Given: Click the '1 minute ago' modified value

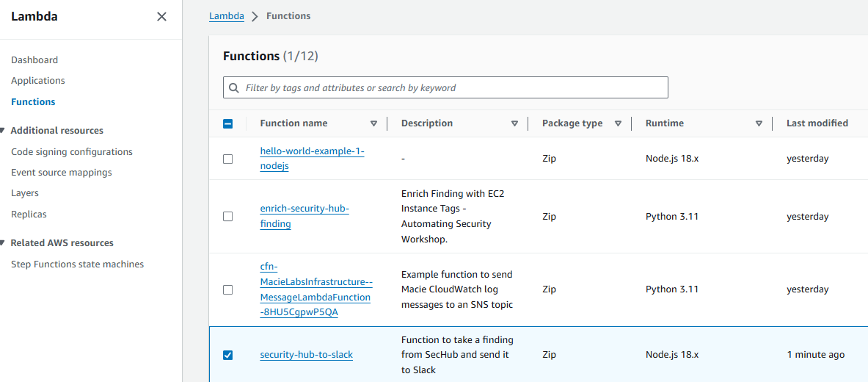Looking at the screenshot, I should pos(816,355).
